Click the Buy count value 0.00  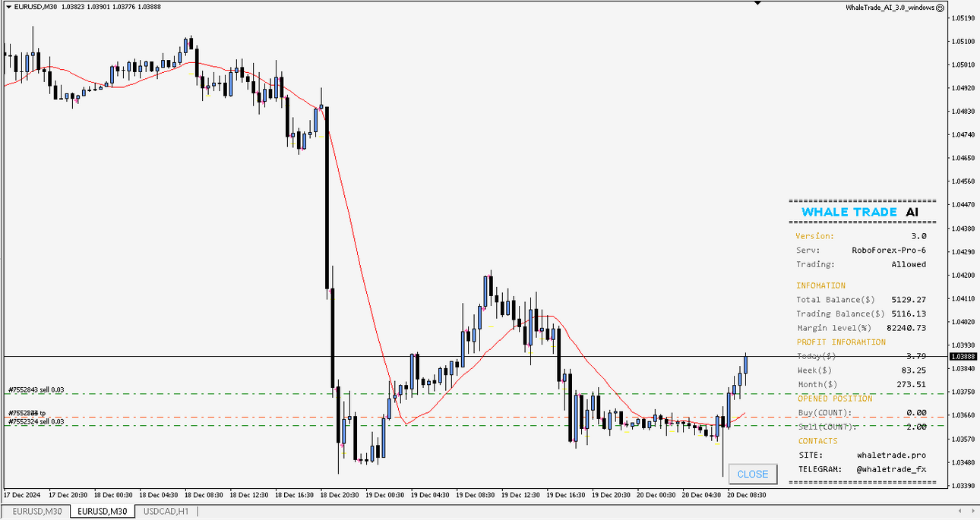coord(916,412)
